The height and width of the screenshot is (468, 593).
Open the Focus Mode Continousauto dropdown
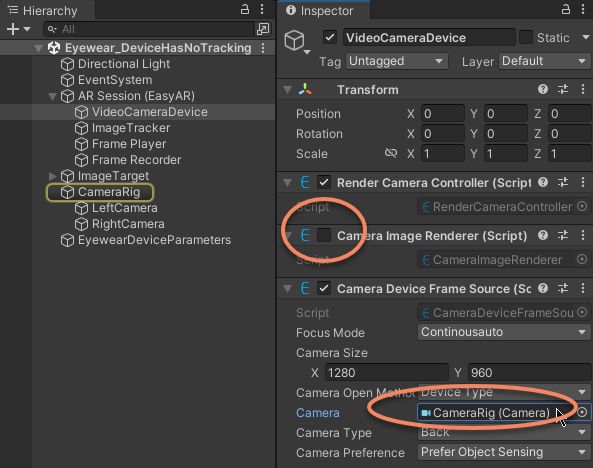504,332
